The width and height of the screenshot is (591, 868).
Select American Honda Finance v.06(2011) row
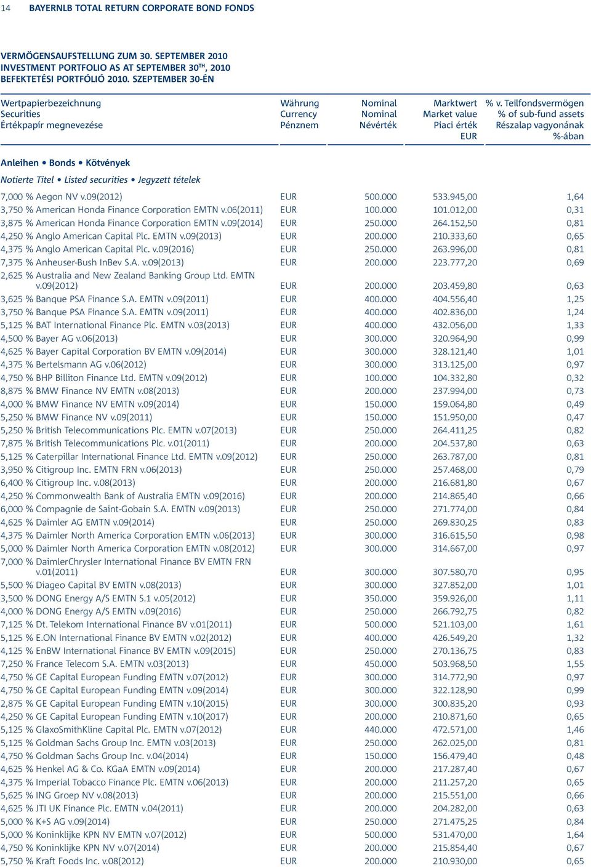coord(292,210)
